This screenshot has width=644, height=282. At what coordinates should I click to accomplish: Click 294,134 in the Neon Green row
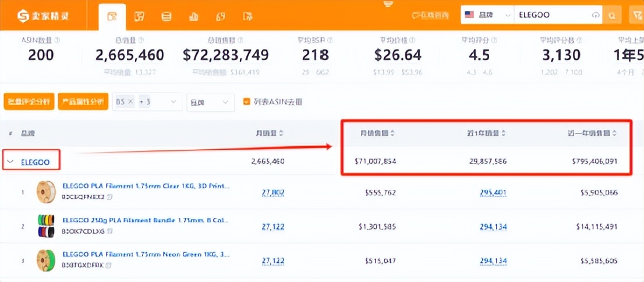493,261
